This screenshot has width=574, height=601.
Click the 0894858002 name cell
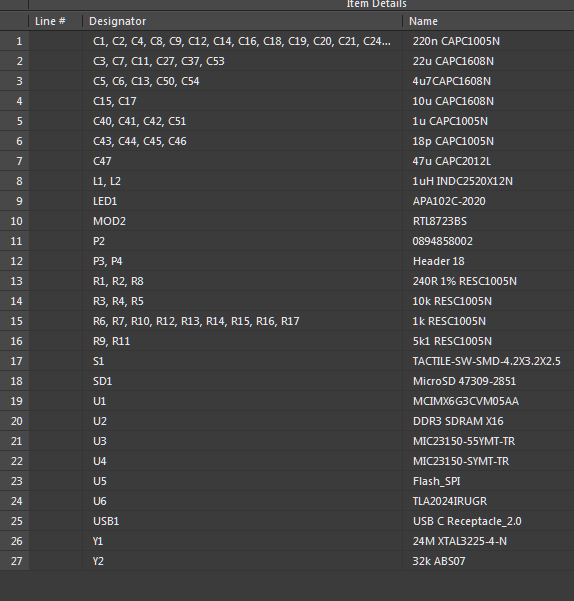pyautogui.click(x=489, y=241)
